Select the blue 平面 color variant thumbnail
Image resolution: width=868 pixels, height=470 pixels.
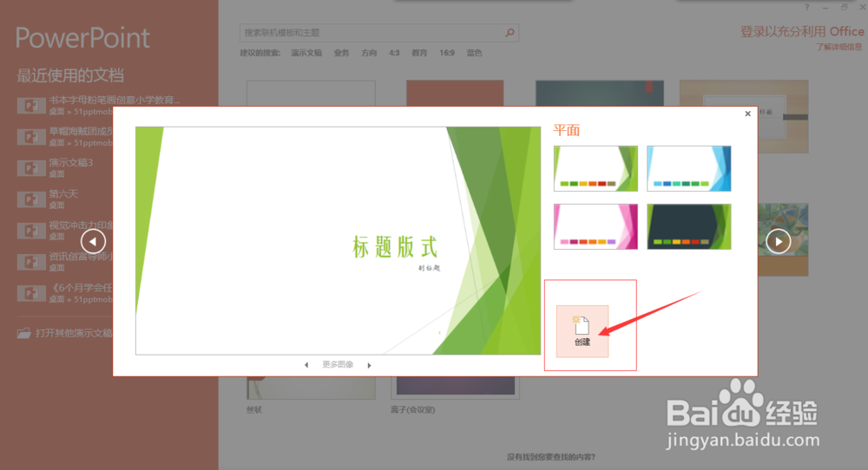click(x=688, y=168)
